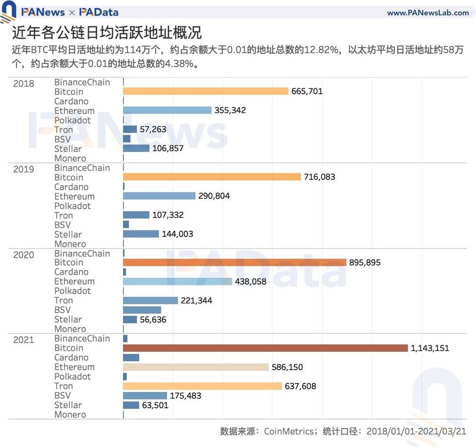Select the 2020 Ethereum bar labeled 438,058

[176, 281]
